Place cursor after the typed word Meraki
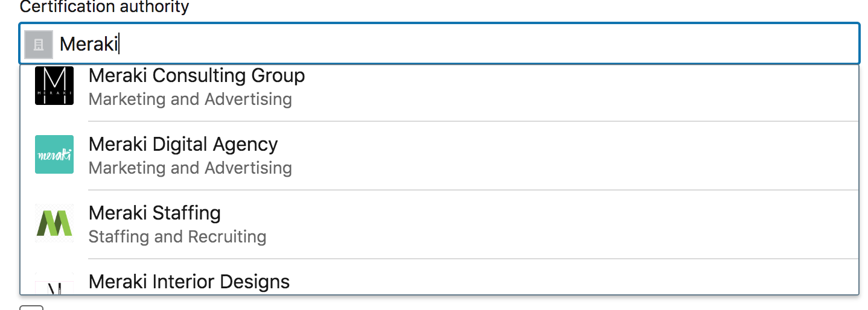 [119, 44]
